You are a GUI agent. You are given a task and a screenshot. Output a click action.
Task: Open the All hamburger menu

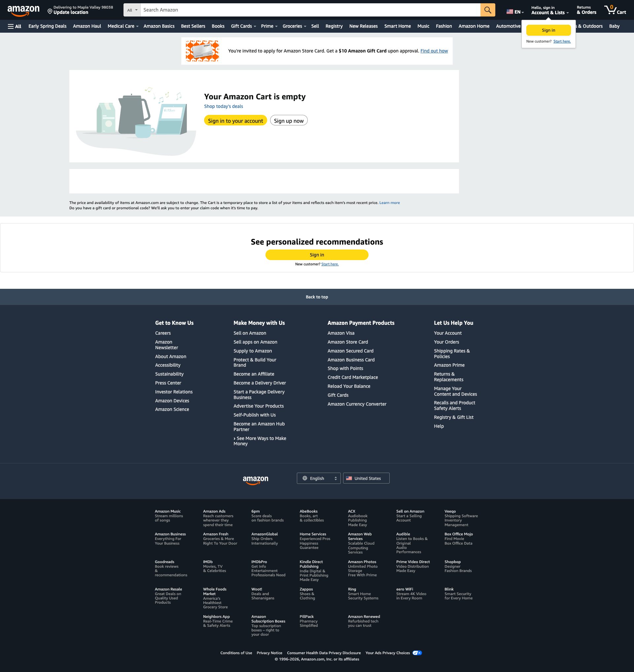[14, 26]
